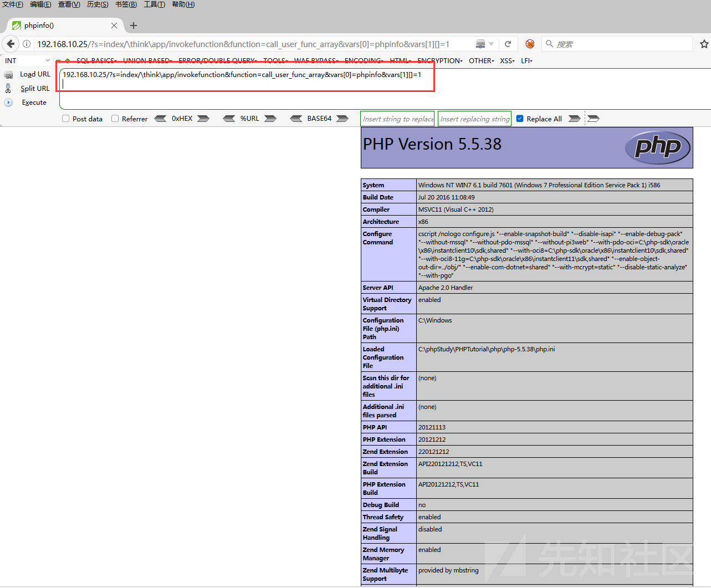Expand the SQL BASICS menu
711x588 pixels.
click(x=96, y=61)
